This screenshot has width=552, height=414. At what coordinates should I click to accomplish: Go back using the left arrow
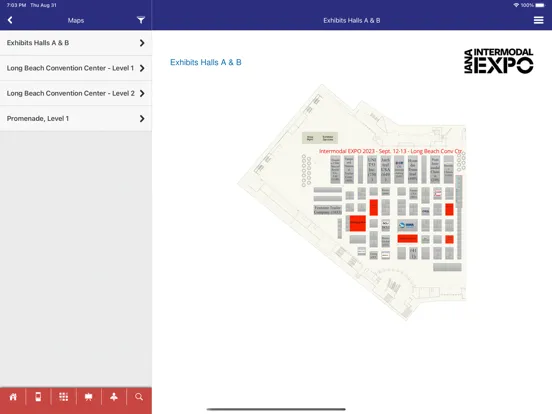point(10,20)
